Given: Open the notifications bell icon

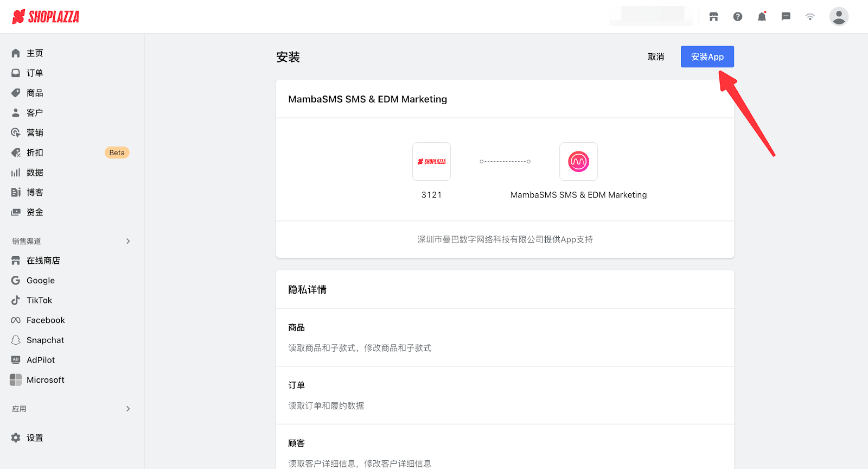Looking at the screenshot, I should point(762,17).
